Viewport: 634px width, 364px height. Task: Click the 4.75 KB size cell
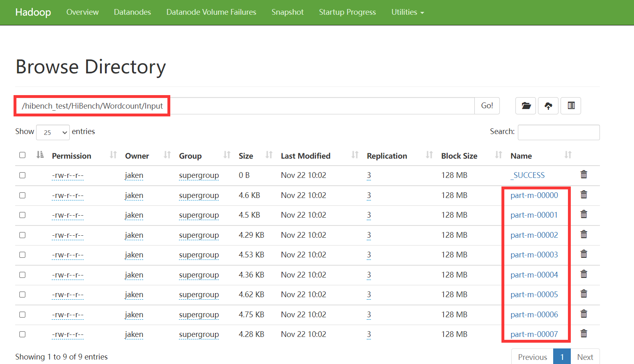(252, 314)
